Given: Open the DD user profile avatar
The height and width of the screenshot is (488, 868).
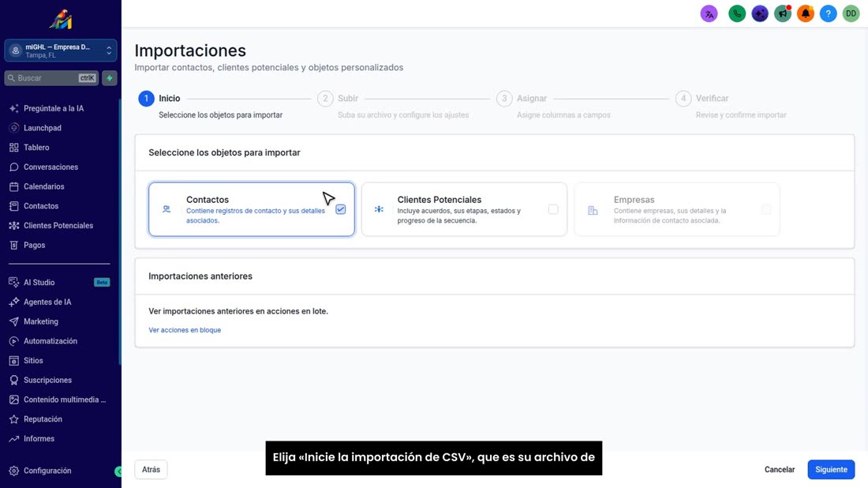Looking at the screenshot, I should [851, 14].
